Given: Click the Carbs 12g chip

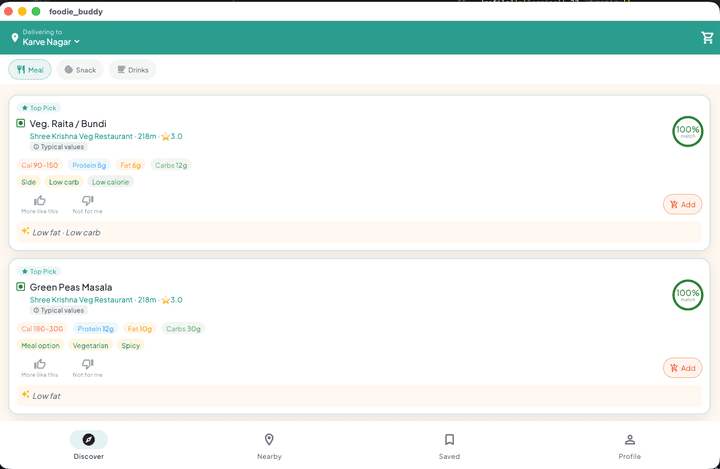Looking at the screenshot, I should [x=171, y=165].
